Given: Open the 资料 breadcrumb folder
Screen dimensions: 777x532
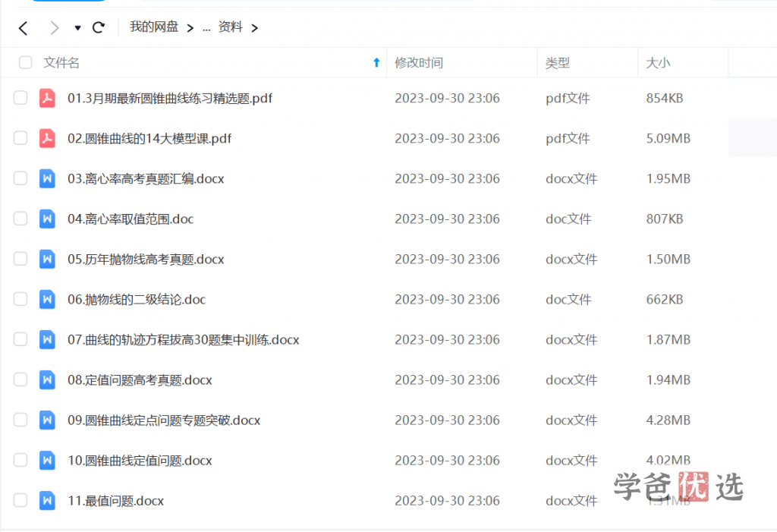Looking at the screenshot, I should click(x=231, y=27).
